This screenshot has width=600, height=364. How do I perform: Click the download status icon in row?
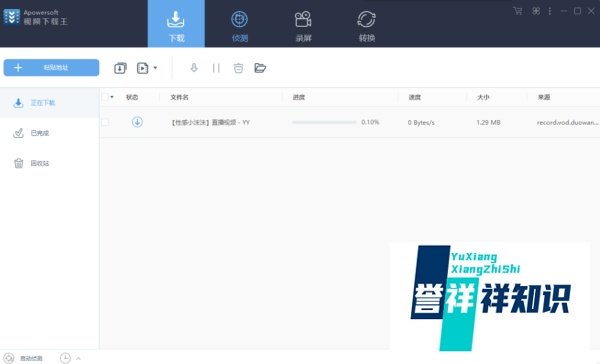point(137,122)
